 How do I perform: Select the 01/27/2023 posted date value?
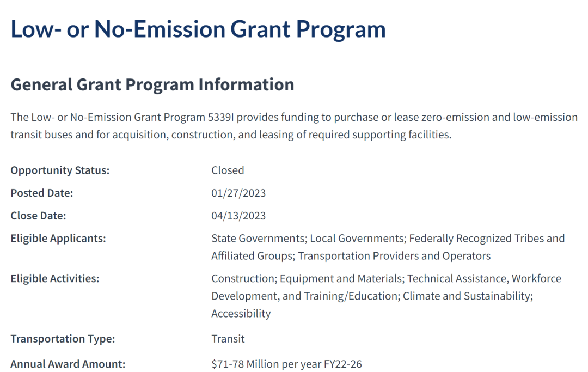[x=238, y=193]
